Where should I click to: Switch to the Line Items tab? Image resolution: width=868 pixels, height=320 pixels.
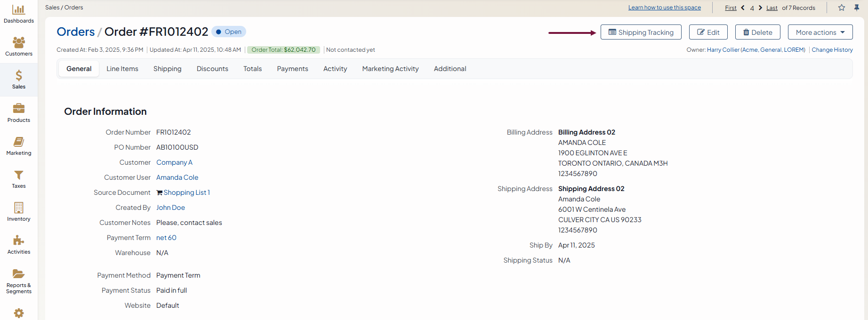122,69
